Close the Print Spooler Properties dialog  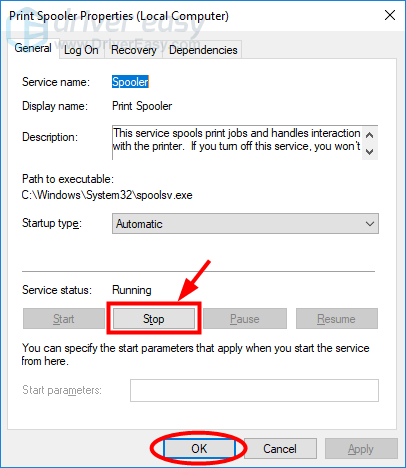[390, 15]
